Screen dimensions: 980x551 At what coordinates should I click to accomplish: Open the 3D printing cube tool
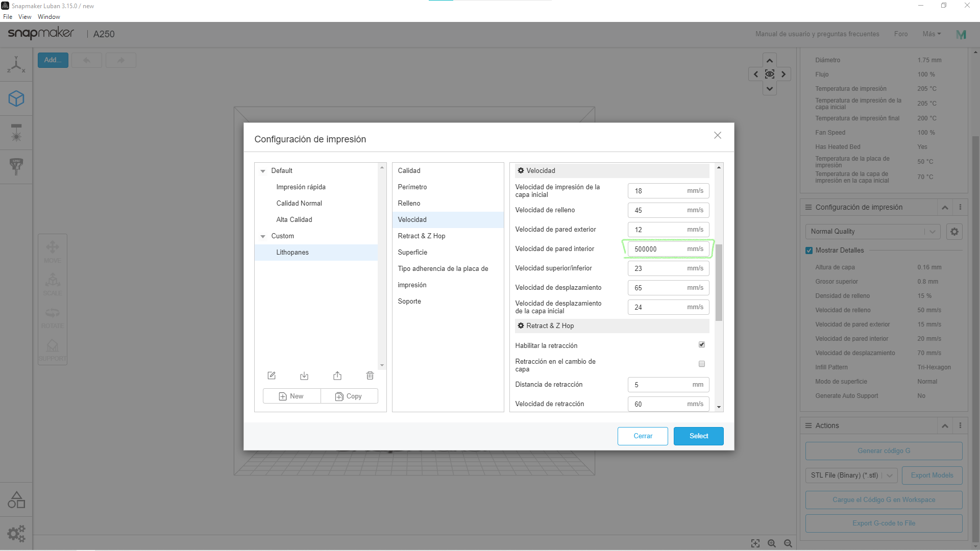[16, 98]
